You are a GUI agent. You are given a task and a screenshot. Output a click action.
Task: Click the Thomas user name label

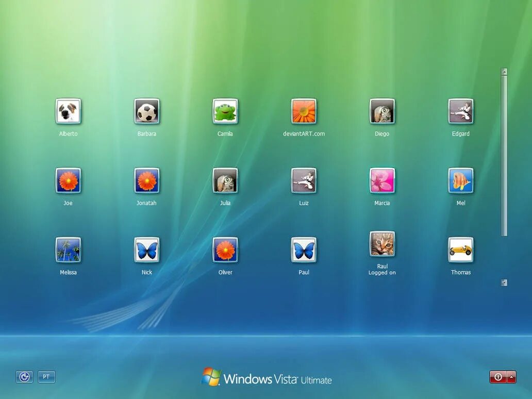(x=461, y=272)
